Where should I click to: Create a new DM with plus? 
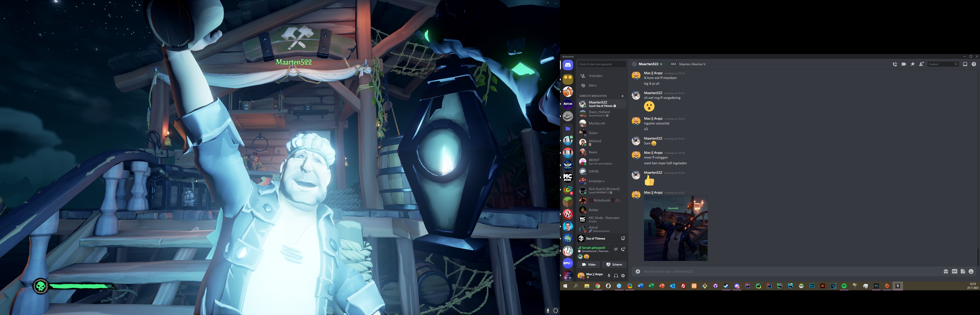click(x=622, y=96)
